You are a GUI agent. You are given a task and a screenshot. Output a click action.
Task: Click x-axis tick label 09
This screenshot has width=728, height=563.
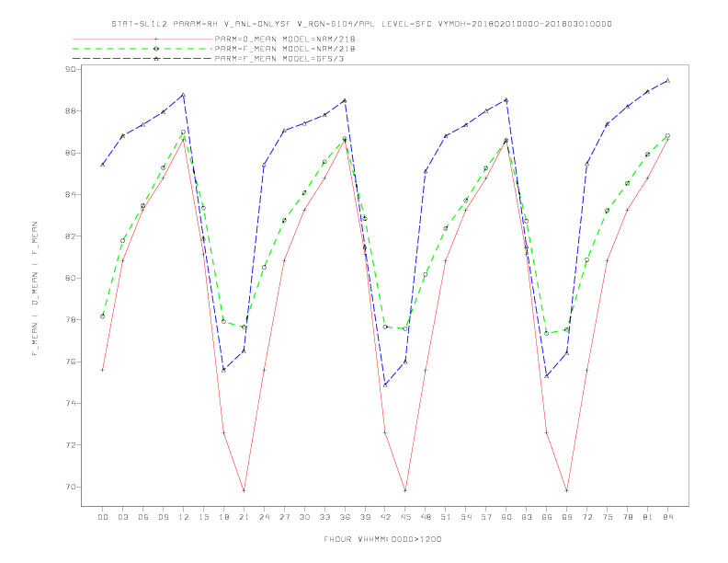(163, 517)
